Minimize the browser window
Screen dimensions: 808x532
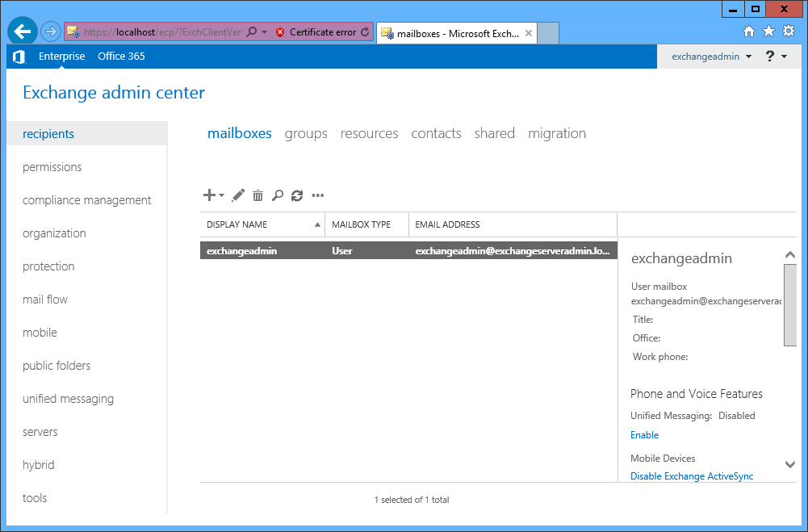[733, 9]
